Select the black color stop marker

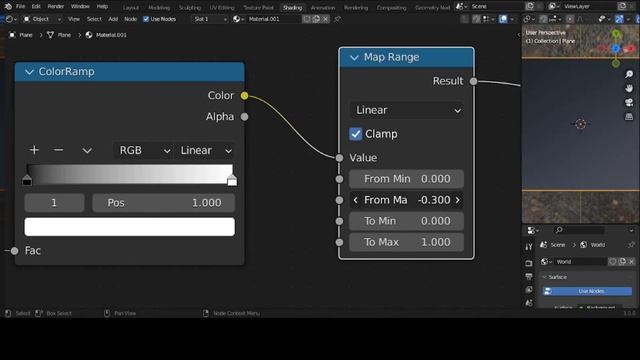(x=27, y=180)
